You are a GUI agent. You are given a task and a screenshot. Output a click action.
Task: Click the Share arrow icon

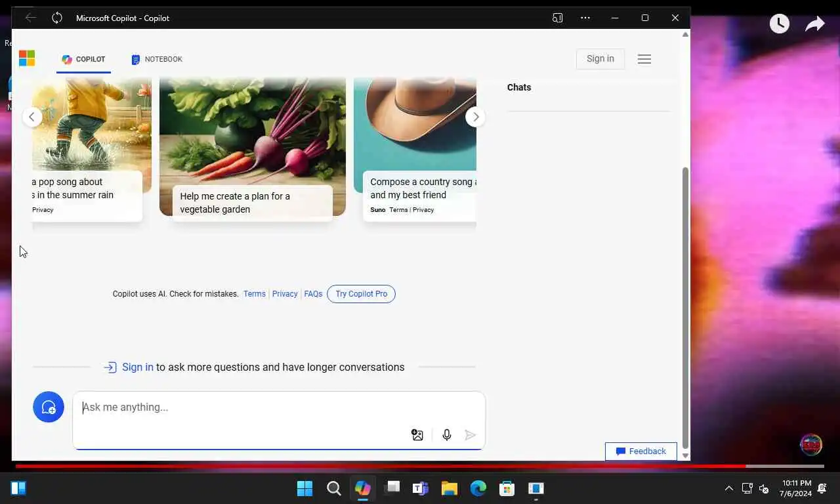[x=814, y=24]
